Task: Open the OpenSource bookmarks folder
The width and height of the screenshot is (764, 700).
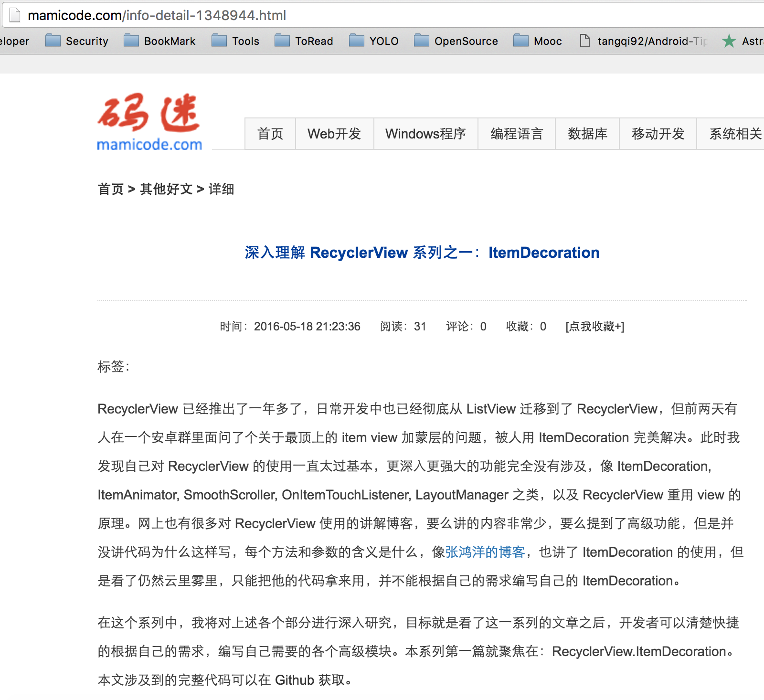Action: (456, 41)
